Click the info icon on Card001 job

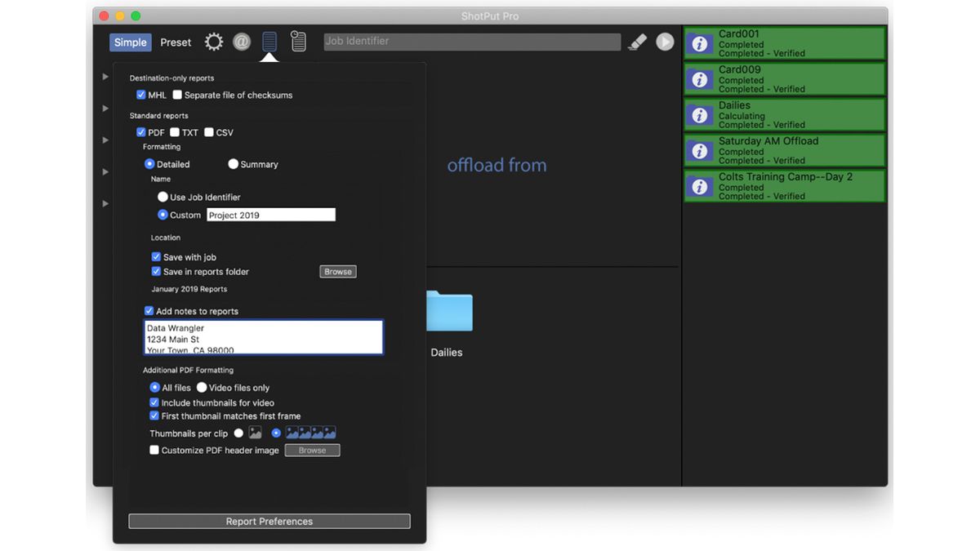[x=700, y=43]
